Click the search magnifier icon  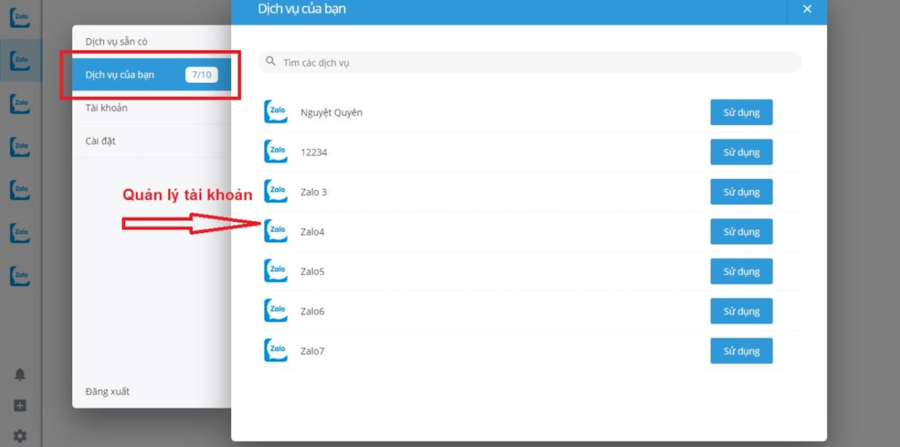tap(271, 61)
